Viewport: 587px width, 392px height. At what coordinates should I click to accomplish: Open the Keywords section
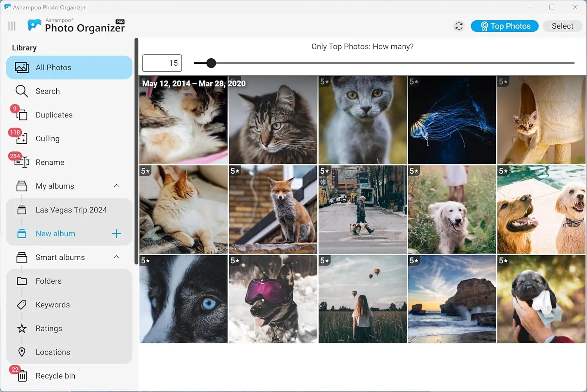click(52, 304)
